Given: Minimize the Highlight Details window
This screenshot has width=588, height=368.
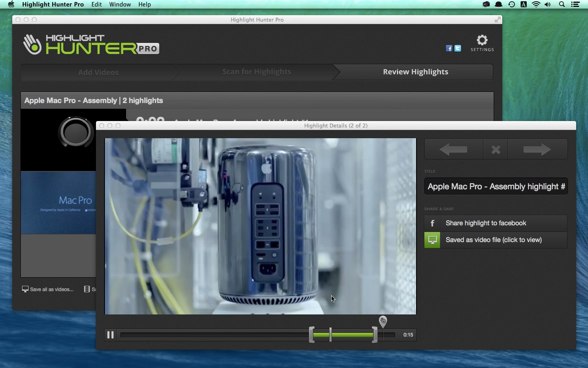Looking at the screenshot, I should point(110,126).
